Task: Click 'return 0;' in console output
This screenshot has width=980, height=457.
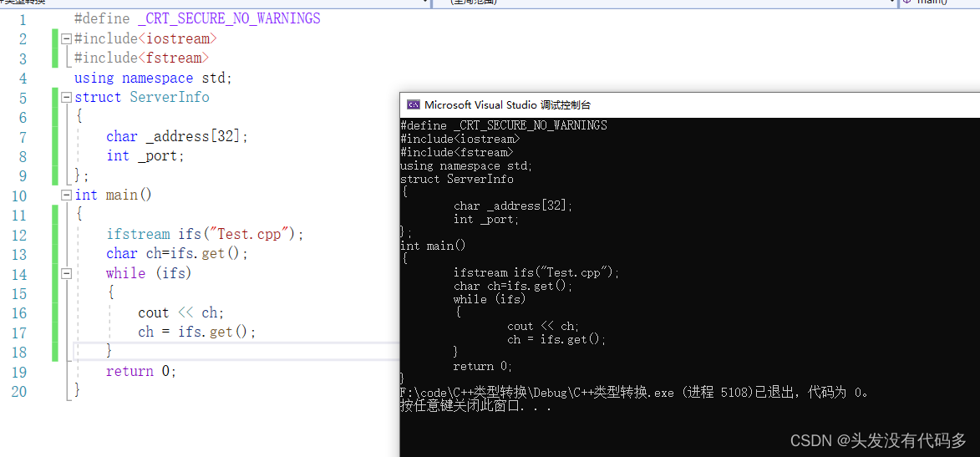Action: (483, 366)
